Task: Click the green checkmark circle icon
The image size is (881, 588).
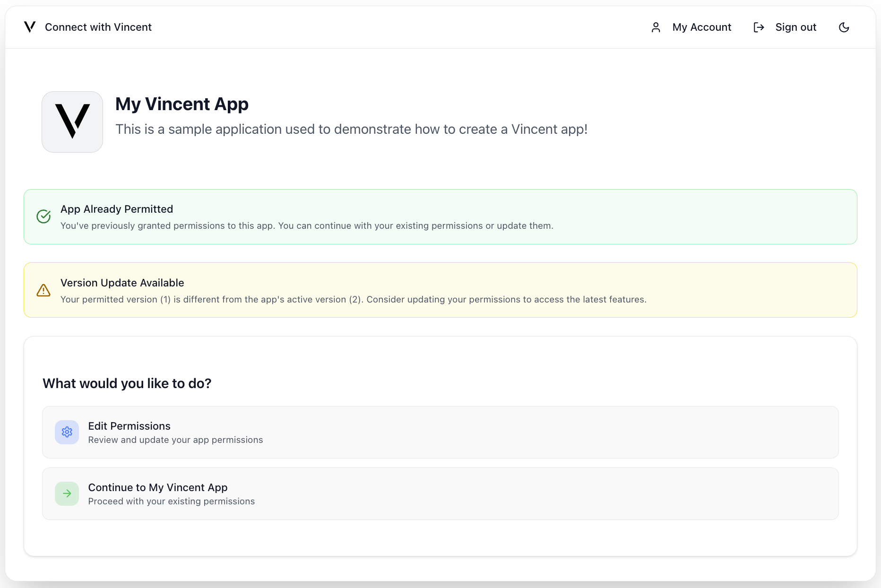Action: click(43, 216)
